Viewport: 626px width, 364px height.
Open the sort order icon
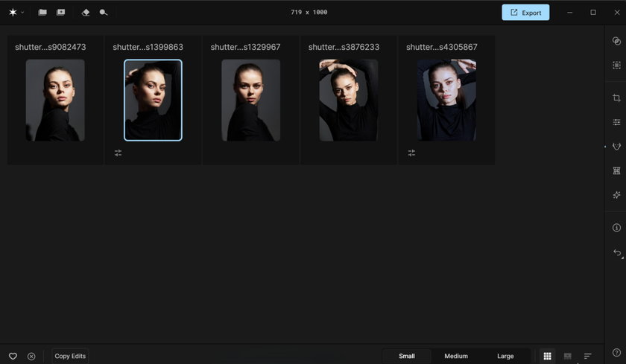point(587,356)
